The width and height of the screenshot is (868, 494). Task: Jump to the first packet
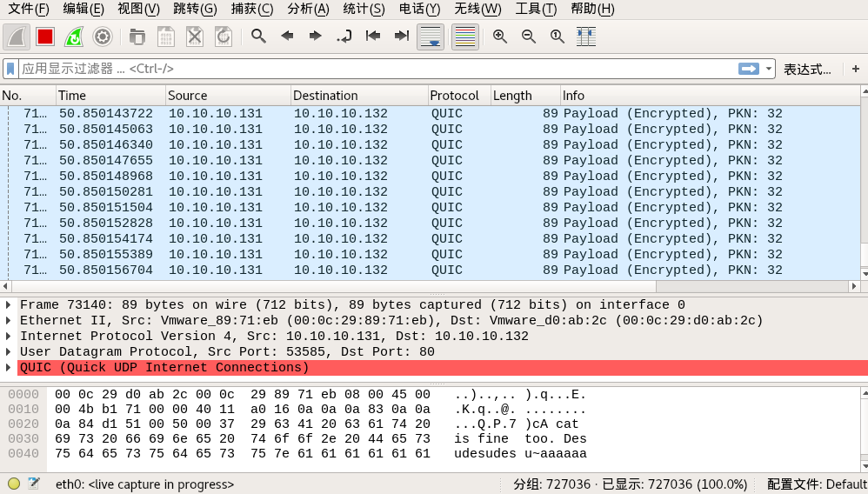[x=373, y=37]
